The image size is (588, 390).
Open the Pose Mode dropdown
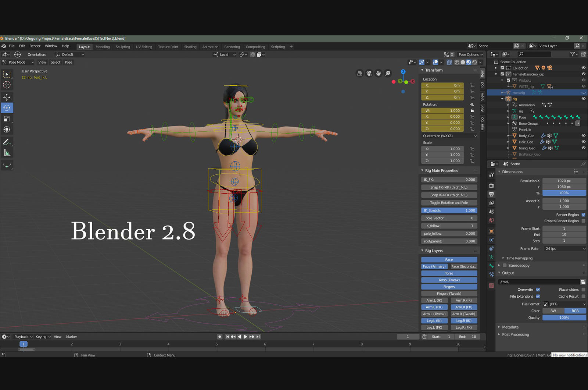point(18,62)
